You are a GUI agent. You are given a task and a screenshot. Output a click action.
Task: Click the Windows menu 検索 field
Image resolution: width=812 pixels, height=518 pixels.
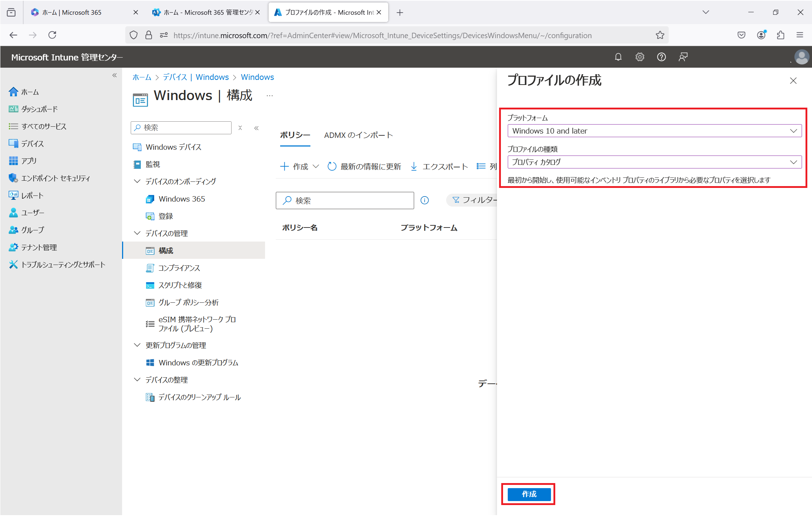181,128
